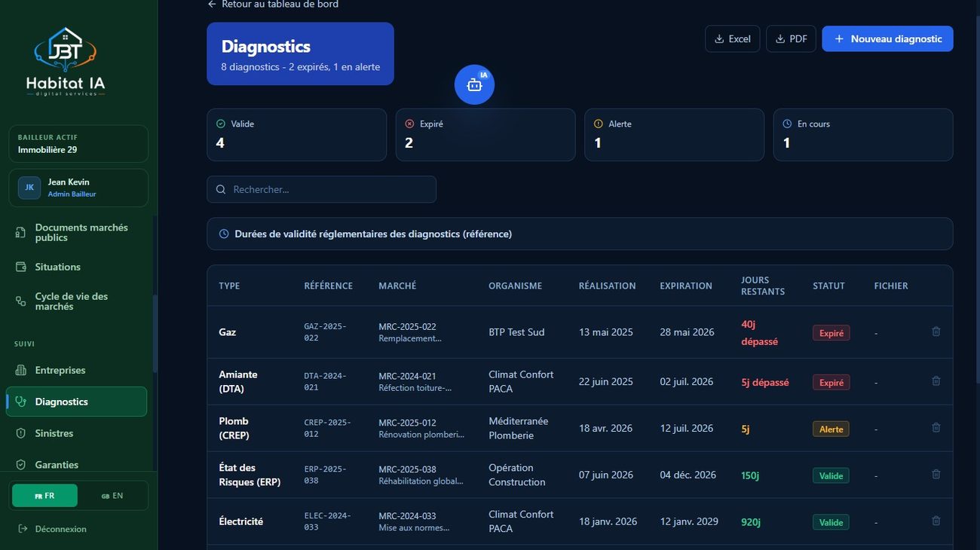Go to Situations in the sidebar
This screenshot has width=980, height=550.
point(78,267)
